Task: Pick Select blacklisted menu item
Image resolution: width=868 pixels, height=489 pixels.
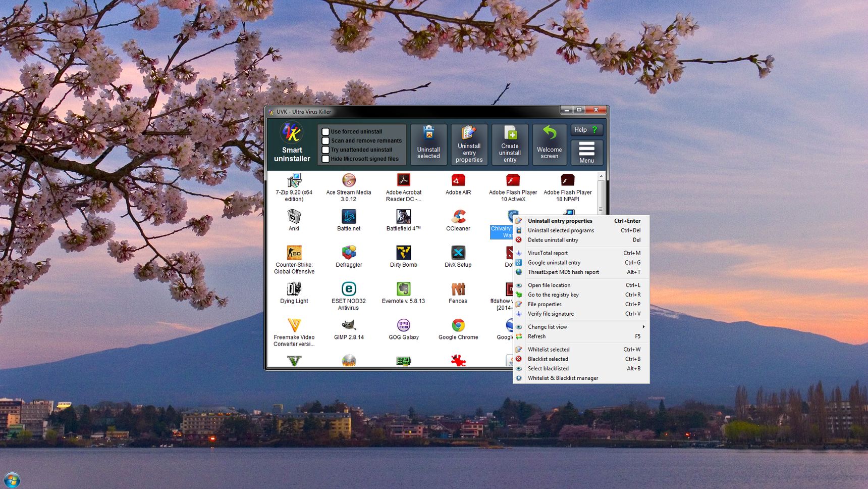Action: (x=581, y=369)
